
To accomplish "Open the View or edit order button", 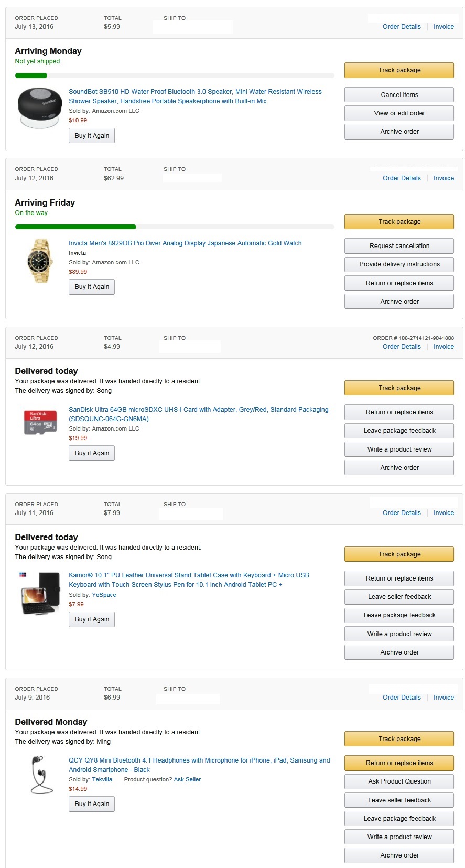I will click(x=399, y=113).
